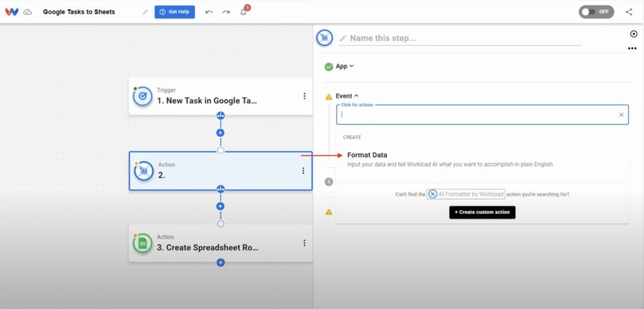The height and width of the screenshot is (309, 644).
Task: Expand the App section
Action: (345, 66)
